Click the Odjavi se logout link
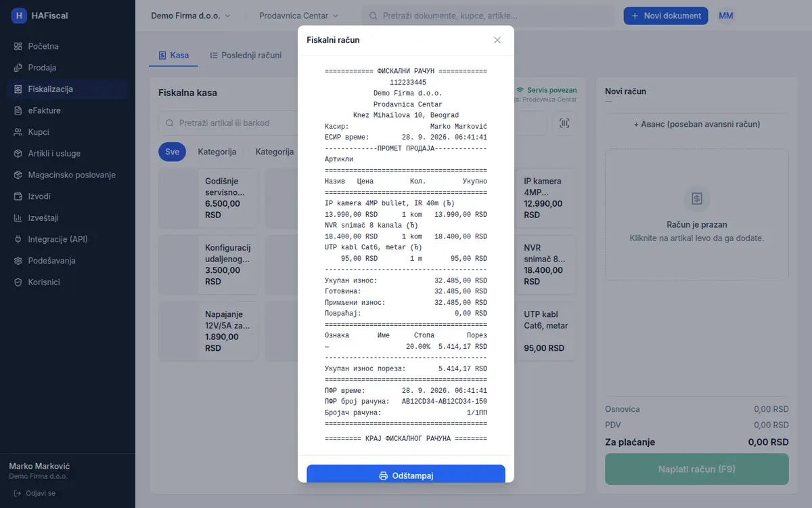Image resolution: width=812 pixels, height=508 pixels. click(x=35, y=493)
